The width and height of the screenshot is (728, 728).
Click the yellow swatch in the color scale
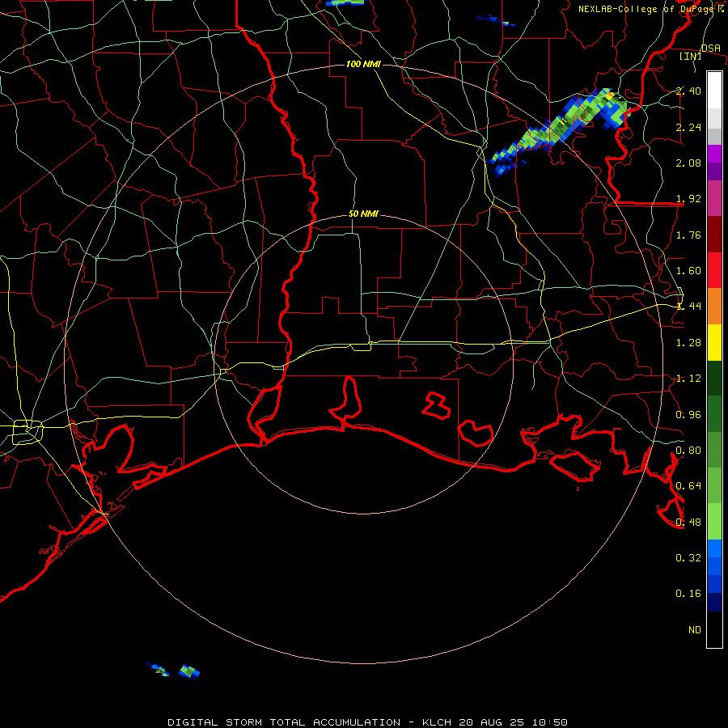[x=714, y=342]
